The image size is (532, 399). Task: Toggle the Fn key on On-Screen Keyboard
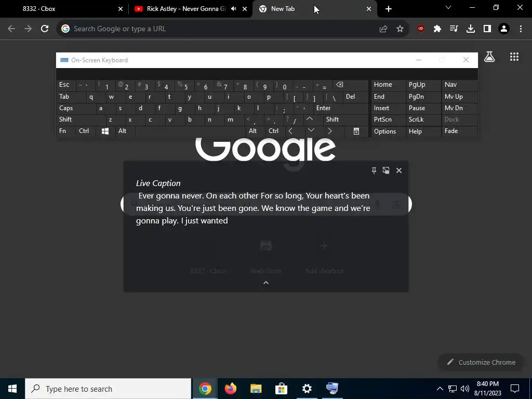[66, 131]
